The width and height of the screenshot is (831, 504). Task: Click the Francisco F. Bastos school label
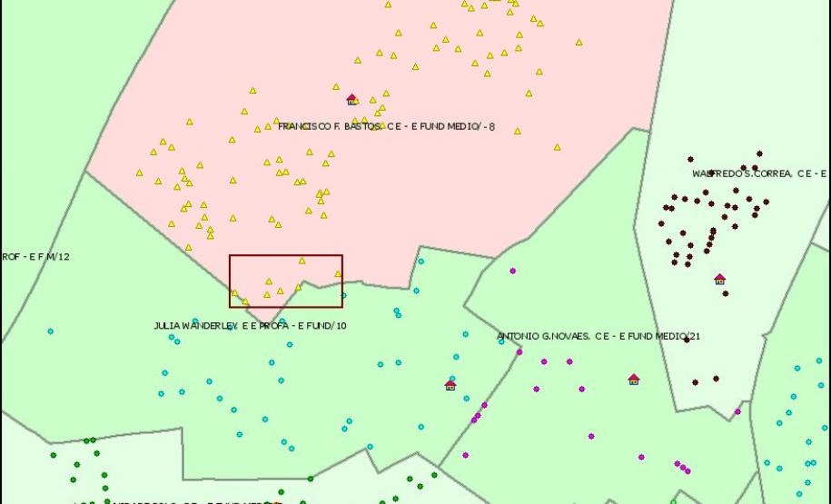click(x=387, y=126)
